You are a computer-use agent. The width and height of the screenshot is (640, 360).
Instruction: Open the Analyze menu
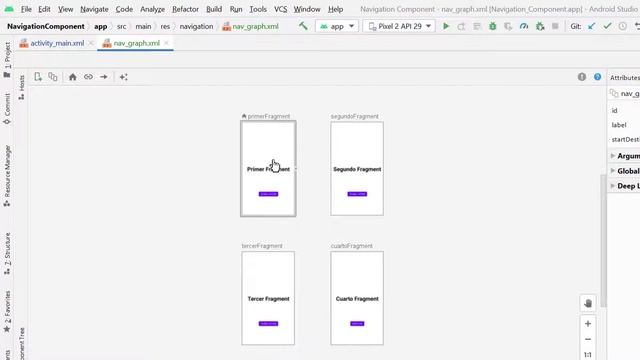152,9
